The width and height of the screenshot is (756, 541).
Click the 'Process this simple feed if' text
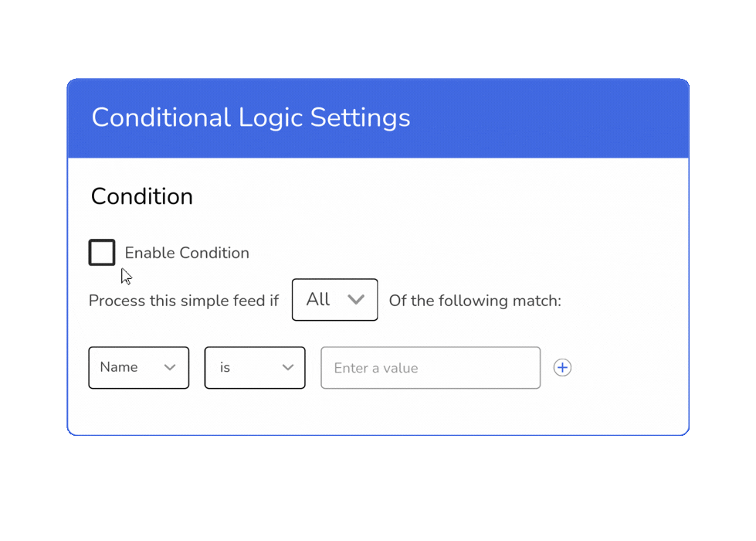click(184, 301)
